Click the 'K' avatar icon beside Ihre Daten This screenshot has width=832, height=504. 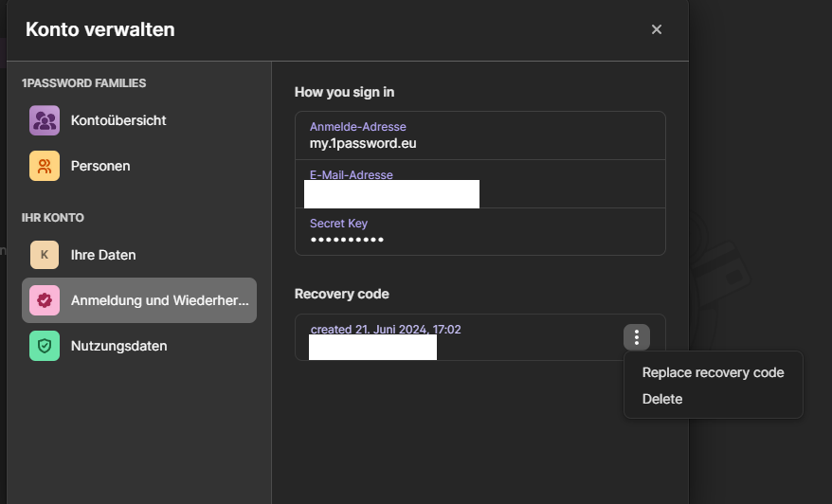pyautogui.click(x=45, y=255)
